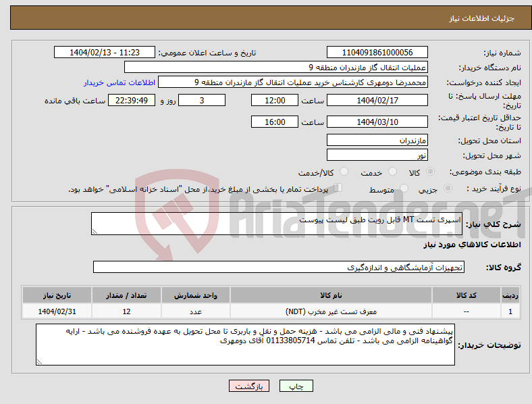Click the announcement date field 1404/02/13 - 11:23

coord(105,52)
